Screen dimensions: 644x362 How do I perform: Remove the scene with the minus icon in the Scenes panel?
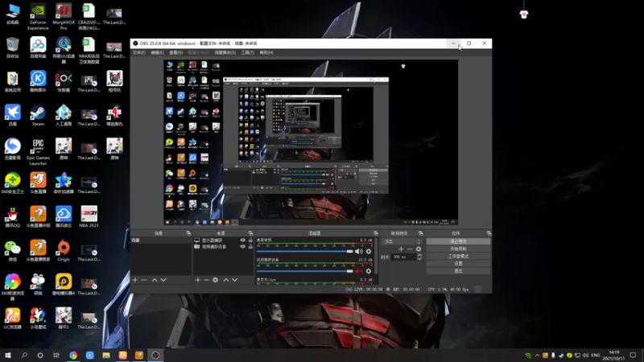coord(144,280)
